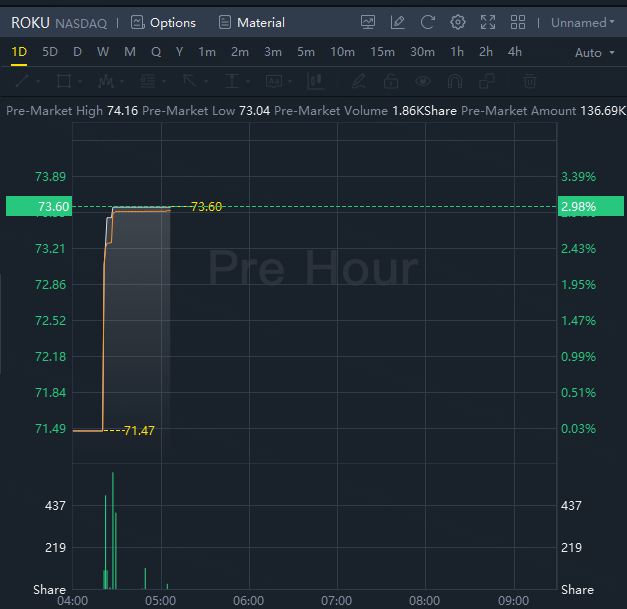627x609 pixels.
Task: Switch to quarterly Q chart
Action: (x=156, y=52)
